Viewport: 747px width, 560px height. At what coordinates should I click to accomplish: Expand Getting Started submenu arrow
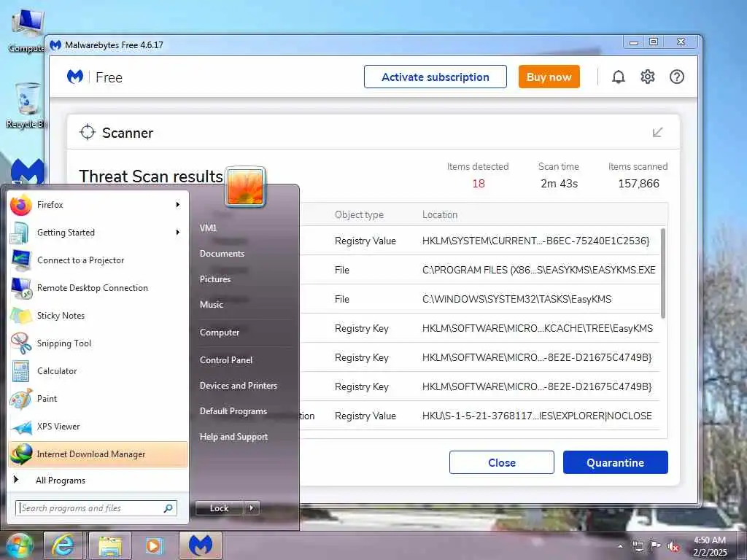pyautogui.click(x=178, y=233)
